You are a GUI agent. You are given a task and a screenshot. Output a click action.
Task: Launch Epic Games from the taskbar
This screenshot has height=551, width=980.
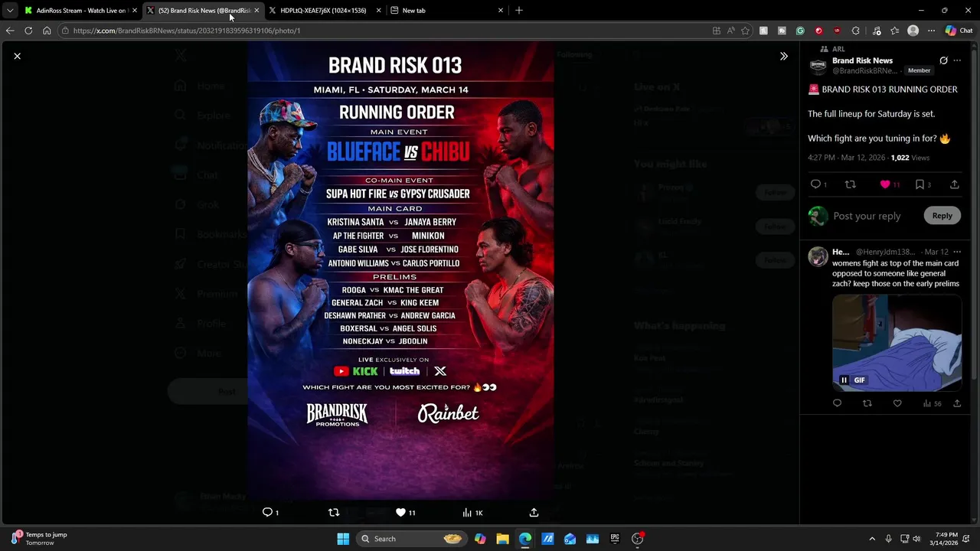[615, 539]
